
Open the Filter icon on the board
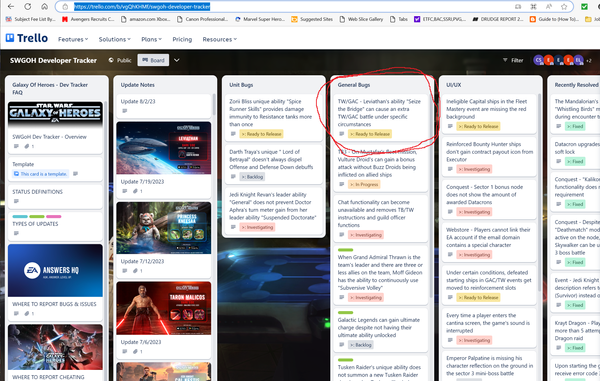tap(505, 60)
